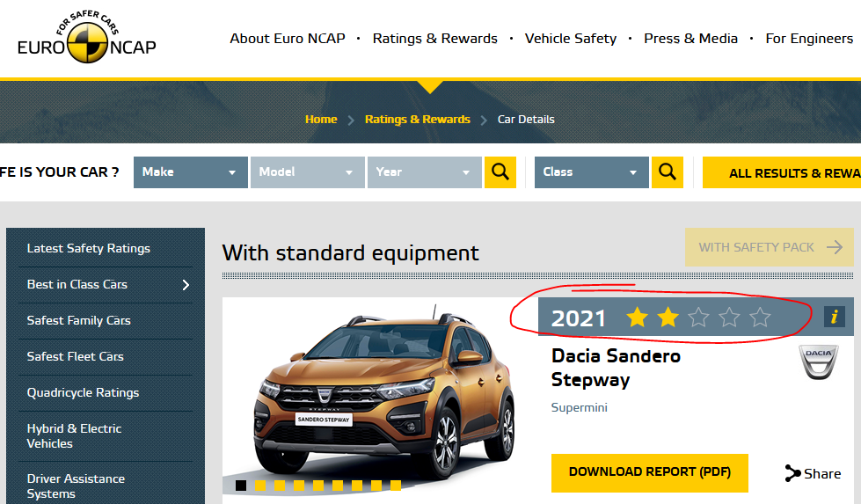This screenshot has width=861, height=504.
Task: Open Hybrid & Electric Vehicles link
Action: coord(74,436)
